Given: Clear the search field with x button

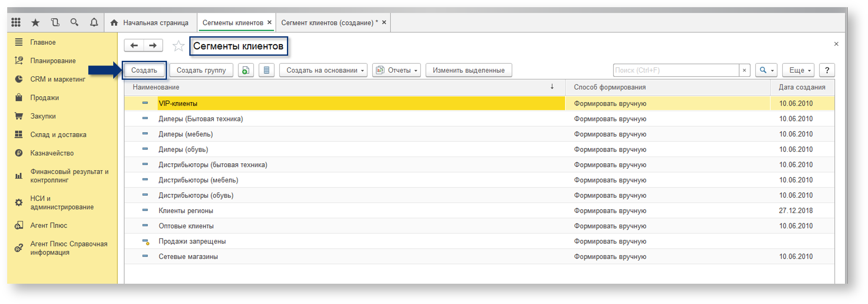Looking at the screenshot, I should 745,70.
